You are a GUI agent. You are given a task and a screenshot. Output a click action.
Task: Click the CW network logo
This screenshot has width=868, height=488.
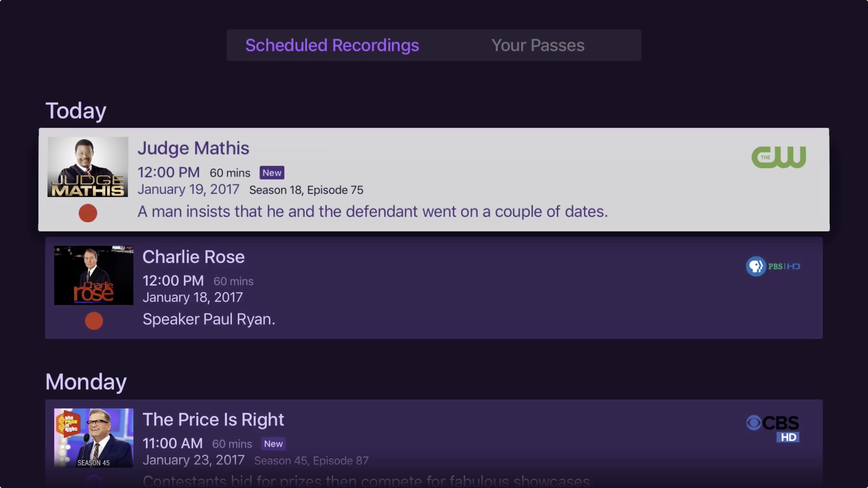pyautogui.click(x=778, y=157)
